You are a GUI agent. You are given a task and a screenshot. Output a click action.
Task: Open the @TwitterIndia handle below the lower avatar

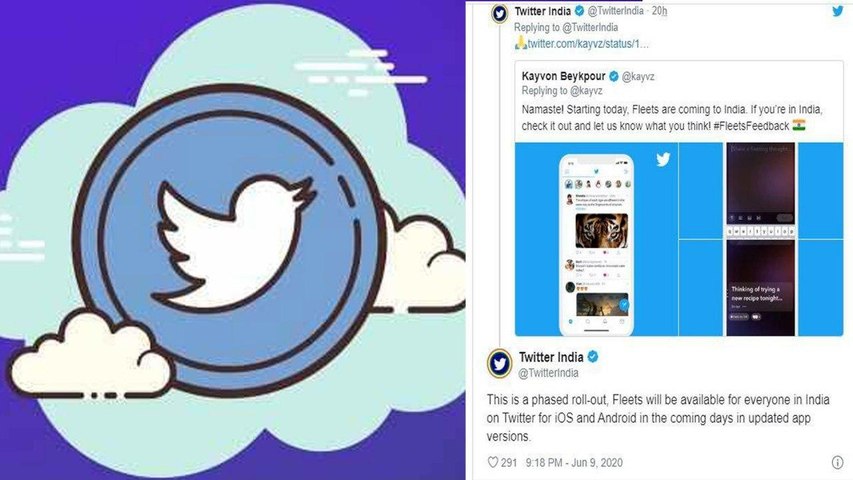pyautogui.click(x=548, y=373)
